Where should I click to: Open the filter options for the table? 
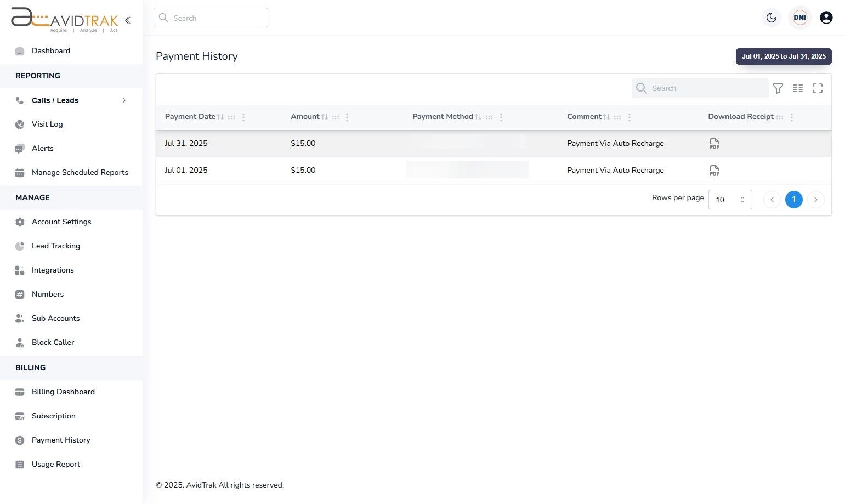[778, 88]
